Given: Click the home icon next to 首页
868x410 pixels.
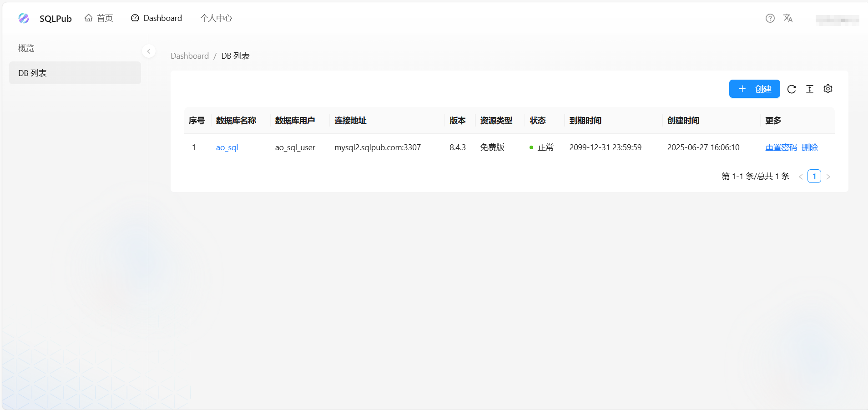Looking at the screenshot, I should click(89, 17).
